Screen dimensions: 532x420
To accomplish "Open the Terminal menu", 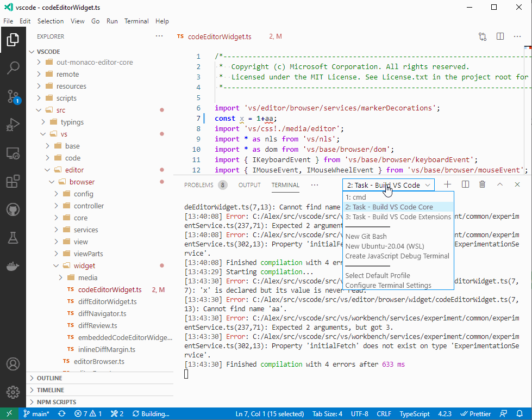I will [x=136, y=21].
